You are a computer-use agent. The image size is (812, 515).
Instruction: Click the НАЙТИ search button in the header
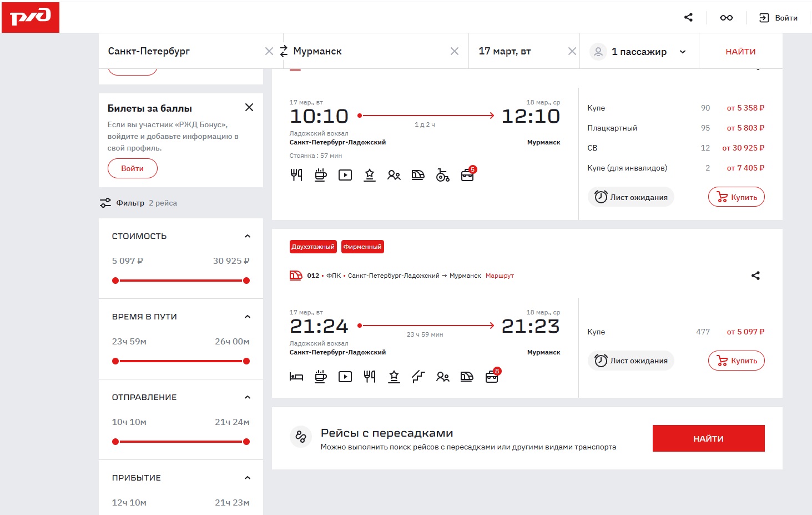[x=740, y=51]
